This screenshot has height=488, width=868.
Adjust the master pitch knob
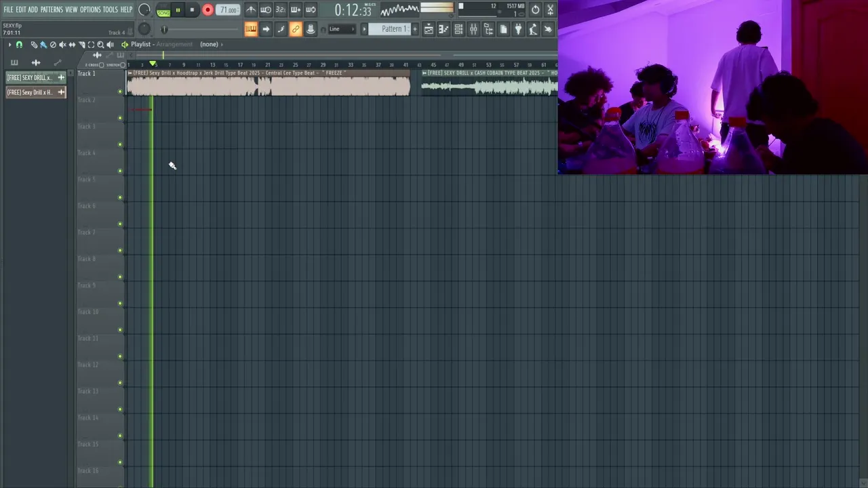coord(144,28)
